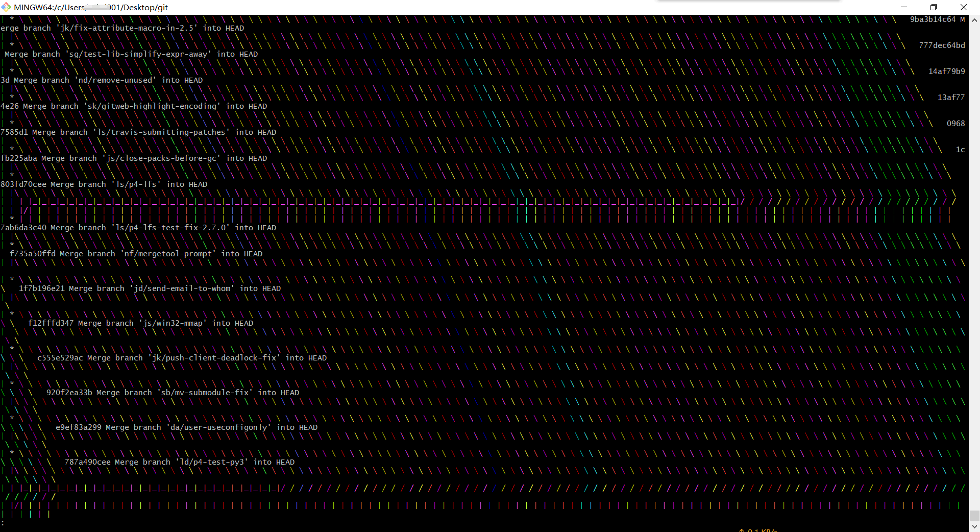Click the Git Bash icon in title bar

[6, 7]
